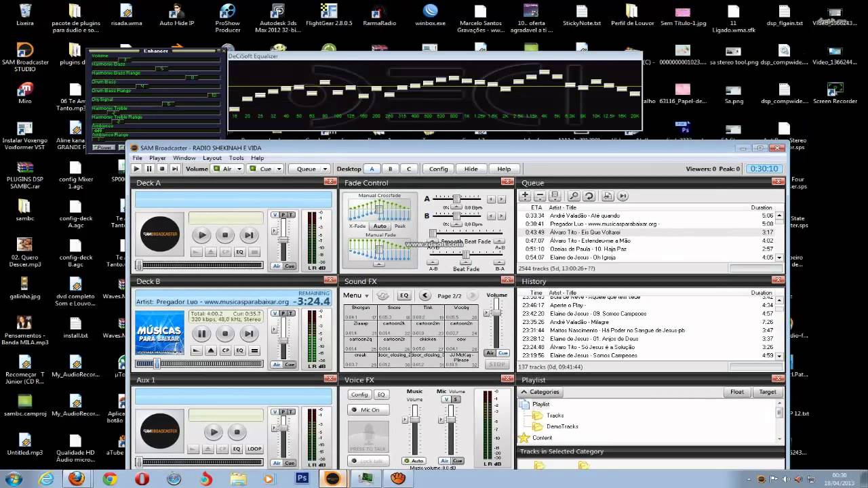Click the main toolbar Stop button
Image resolution: width=868 pixels, height=488 pixels.
162,169
